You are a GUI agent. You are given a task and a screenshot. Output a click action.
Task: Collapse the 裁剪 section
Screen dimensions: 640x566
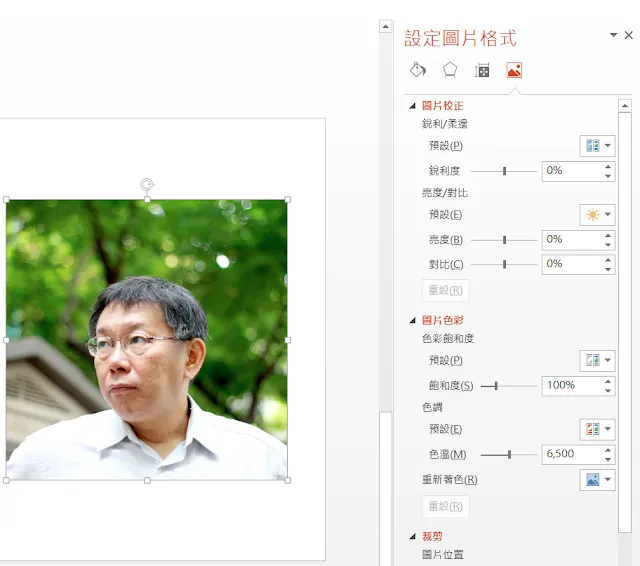coord(413,537)
